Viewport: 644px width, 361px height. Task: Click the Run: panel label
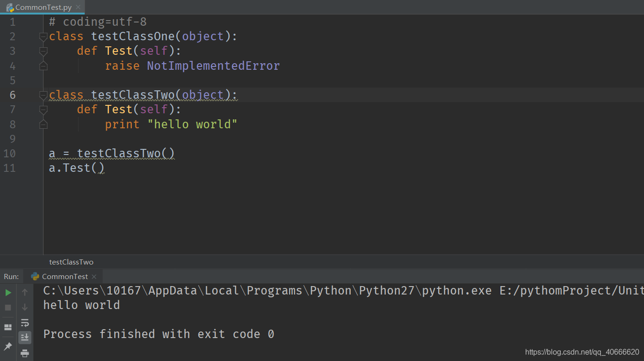[x=11, y=276]
